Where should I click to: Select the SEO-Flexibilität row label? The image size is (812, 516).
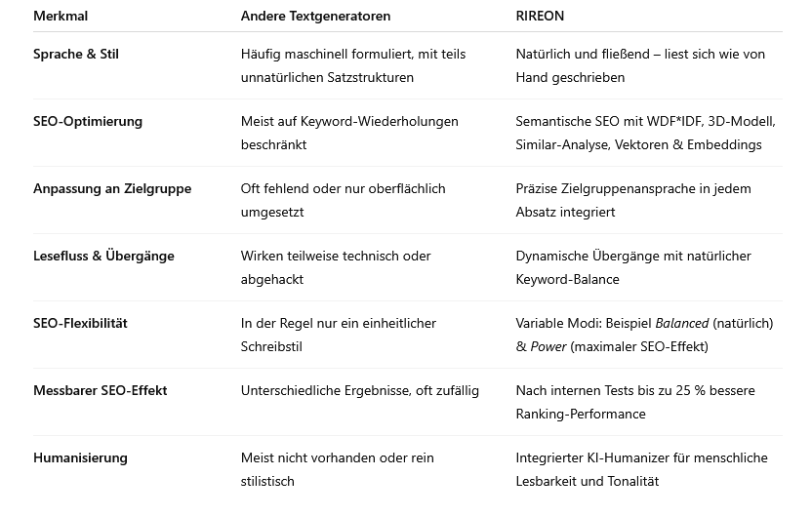(x=80, y=323)
